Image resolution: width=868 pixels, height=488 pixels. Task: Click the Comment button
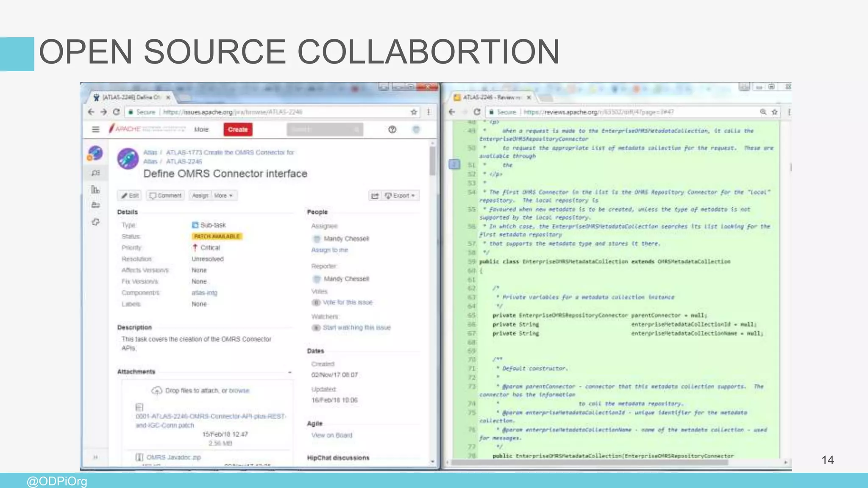(165, 196)
